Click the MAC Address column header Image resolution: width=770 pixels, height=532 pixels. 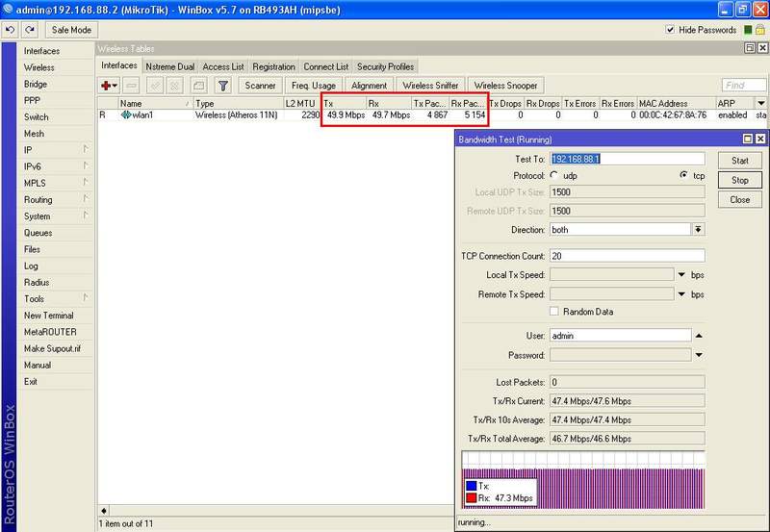[677, 103]
